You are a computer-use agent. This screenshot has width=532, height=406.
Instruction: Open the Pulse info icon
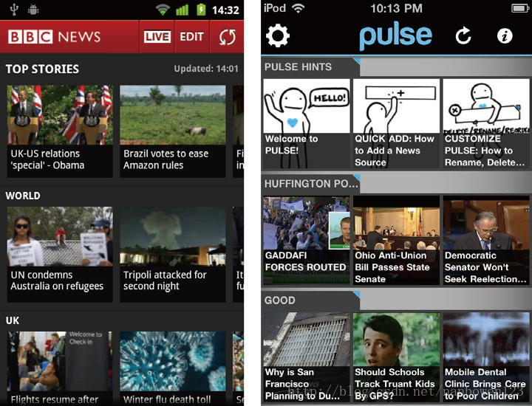coord(505,35)
